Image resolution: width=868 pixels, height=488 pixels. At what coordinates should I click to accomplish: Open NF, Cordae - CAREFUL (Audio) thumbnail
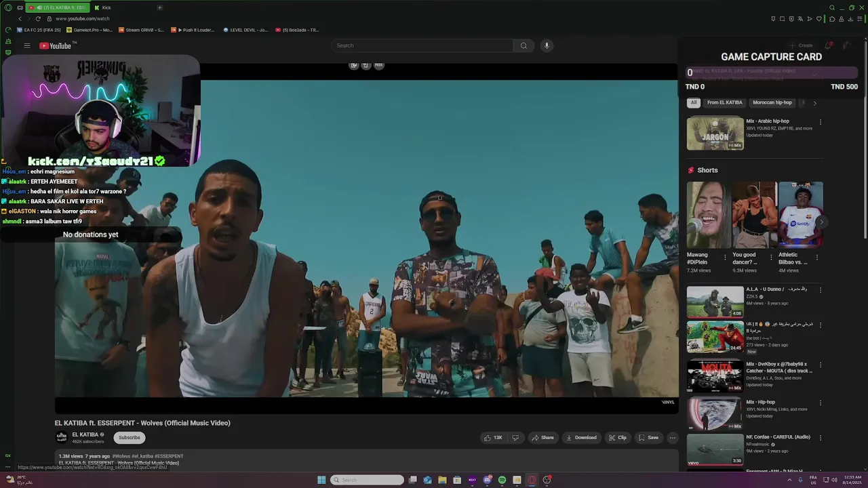point(715,449)
